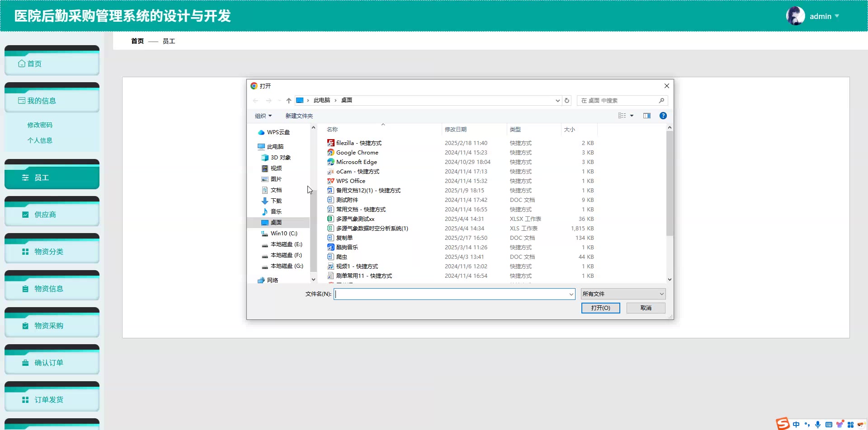This screenshot has height=430, width=868.
Task: Click 新建文件夹 button
Action: 299,116
